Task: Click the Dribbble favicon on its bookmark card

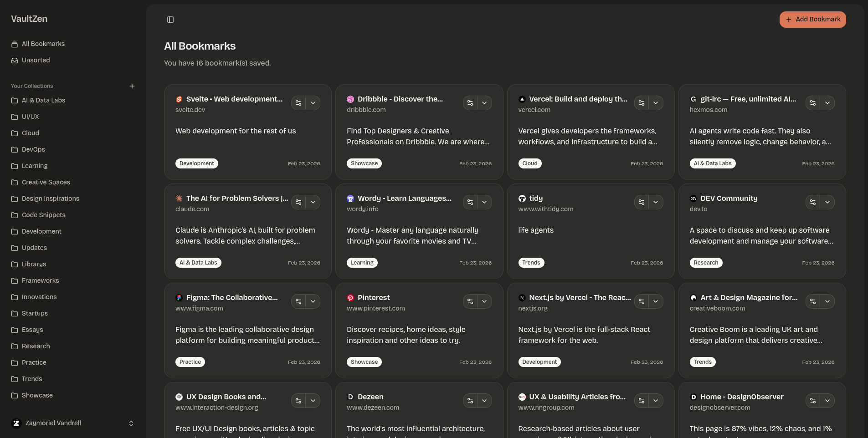Action: (x=350, y=99)
